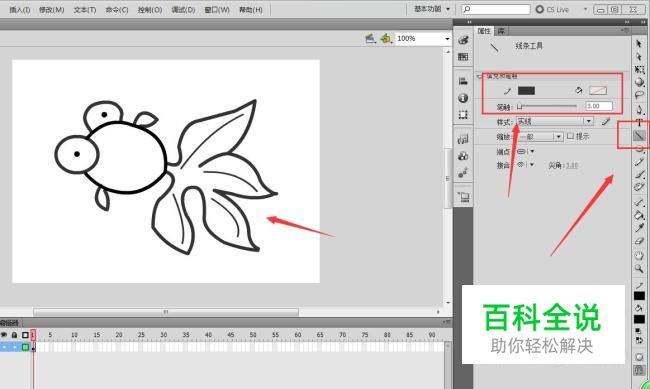Image resolution: width=650 pixels, height=389 pixels.
Task: Select the Pencil tool
Action: coord(639,162)
